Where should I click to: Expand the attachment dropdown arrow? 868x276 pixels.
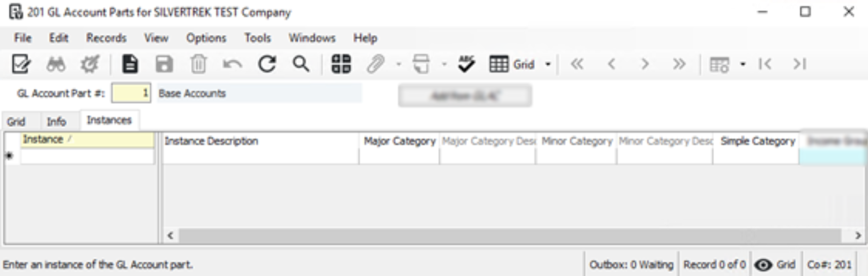tap(398, 64)
